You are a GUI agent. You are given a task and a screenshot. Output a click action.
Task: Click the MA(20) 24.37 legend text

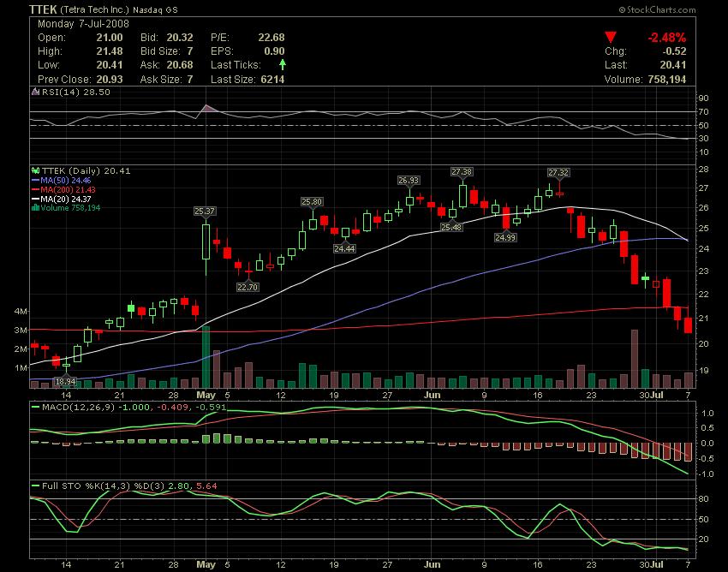pyautogui.click(x=65, y=200)
